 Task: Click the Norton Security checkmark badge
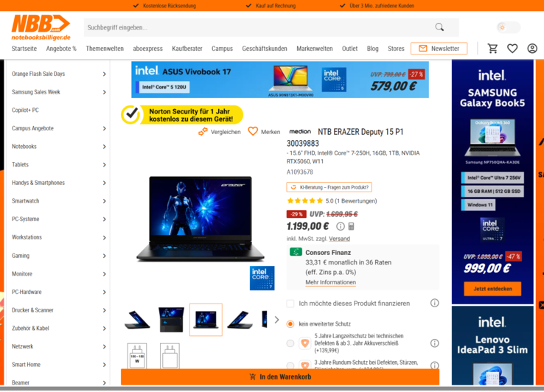(x=131, y=114)
